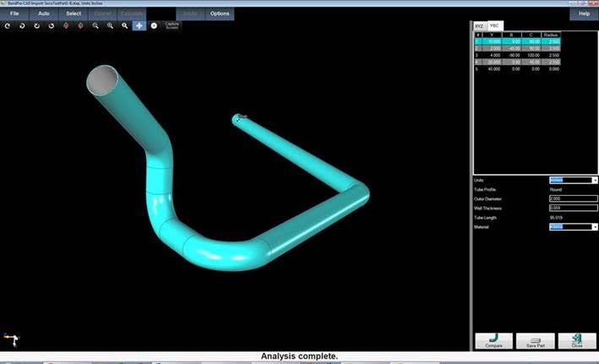Switch to the XYZ tab
Image resolution: width=599 pixels, height=364 pixels.
tap(479, 26)
